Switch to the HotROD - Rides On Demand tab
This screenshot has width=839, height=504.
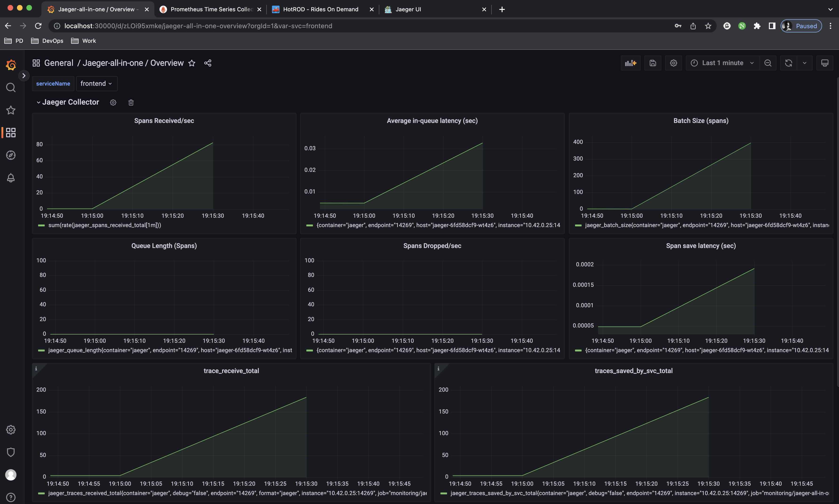click(x=320, y=9)
